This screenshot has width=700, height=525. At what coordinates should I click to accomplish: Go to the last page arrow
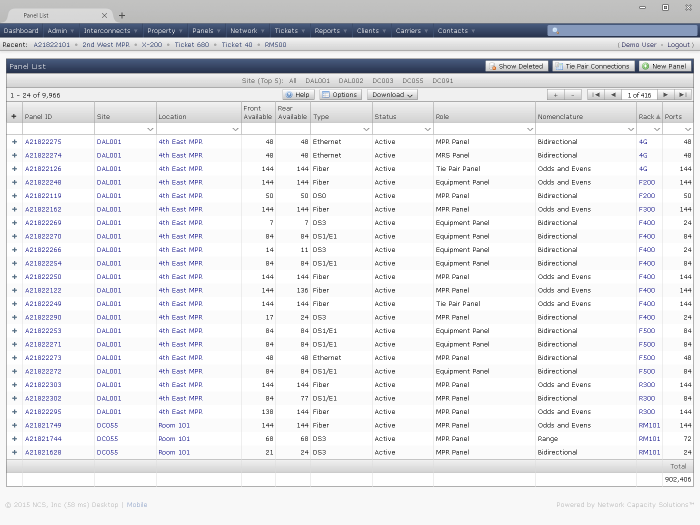pos(683,95)
